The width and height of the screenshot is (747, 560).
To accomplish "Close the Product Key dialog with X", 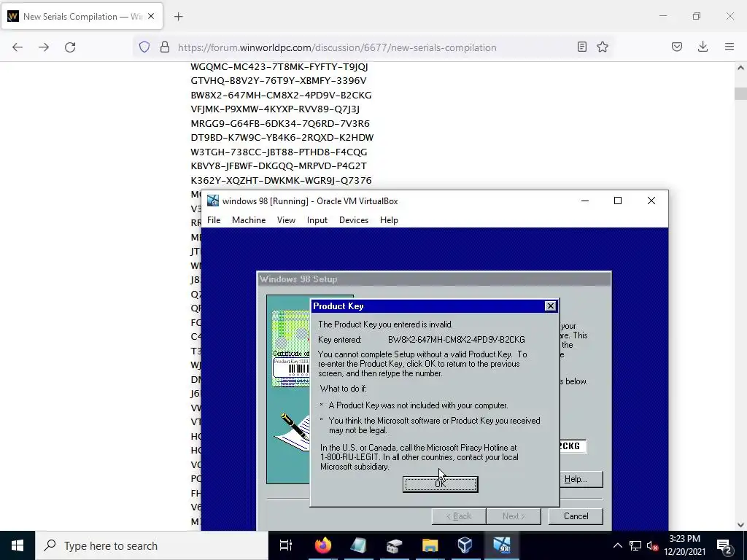I will point(550,306).
